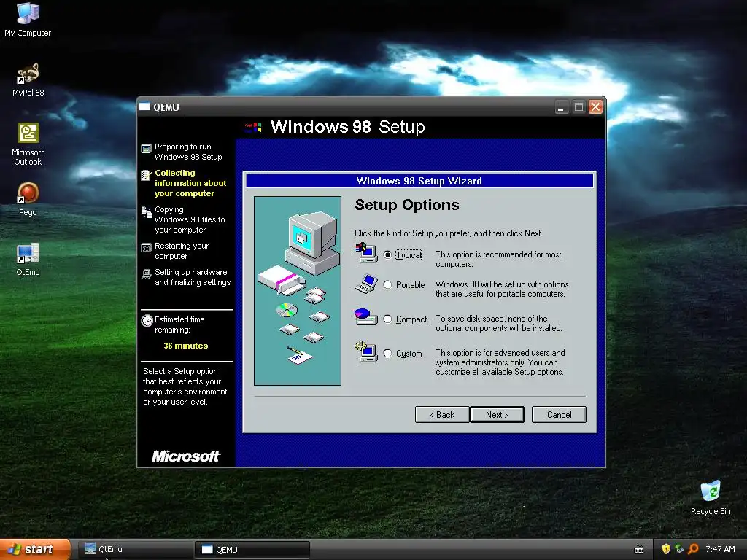The width and height of the screenshot is (747, 560).
Task: Launch Pego desktop shortcut
Action: click(28, 199)
